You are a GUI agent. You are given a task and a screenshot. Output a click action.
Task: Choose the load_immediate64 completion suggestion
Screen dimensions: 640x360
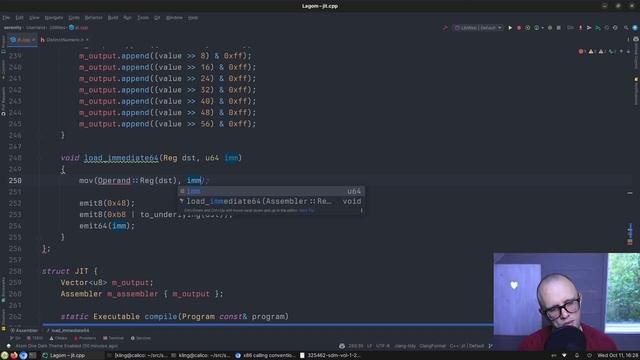[271, 201]
